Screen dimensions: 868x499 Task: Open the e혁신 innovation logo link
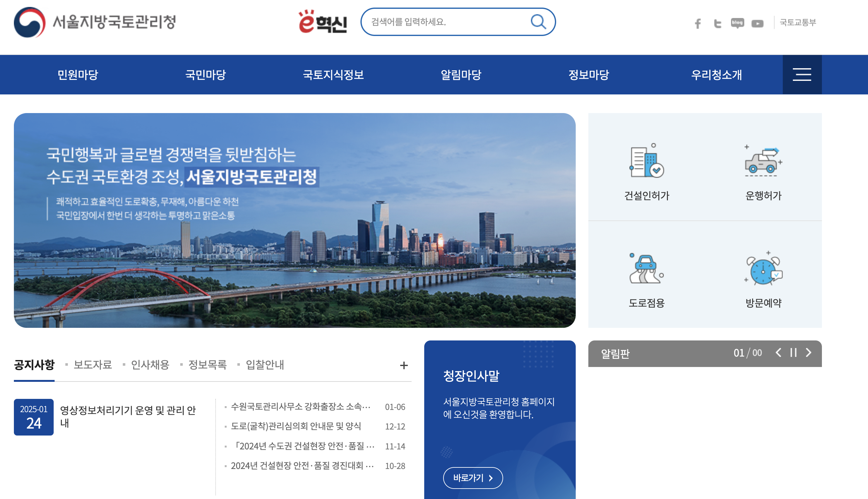323,22
